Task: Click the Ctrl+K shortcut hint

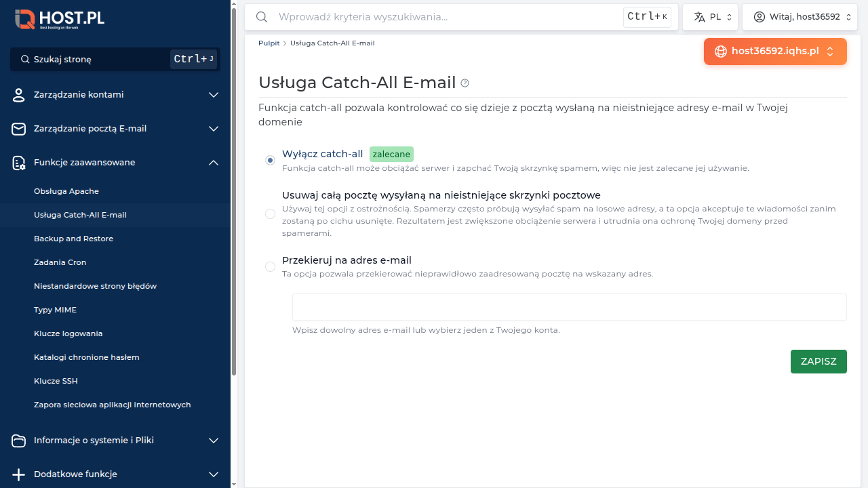Action: (x=647, y=17)
